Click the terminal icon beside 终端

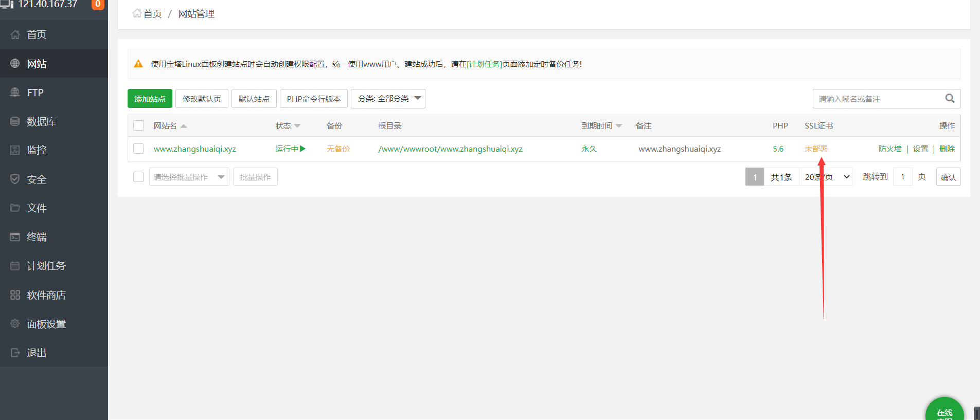(15, 237)
